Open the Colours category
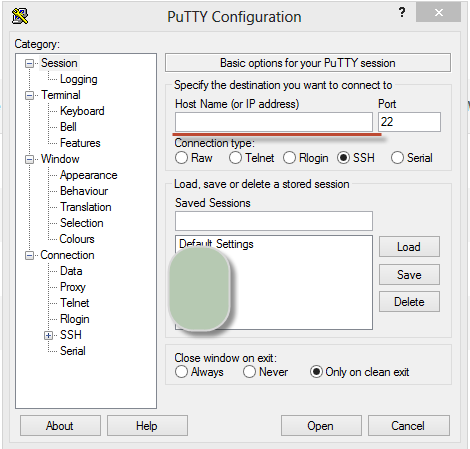Image resolution: width=470 pixels, height=449 pixels. click(77, 239)
